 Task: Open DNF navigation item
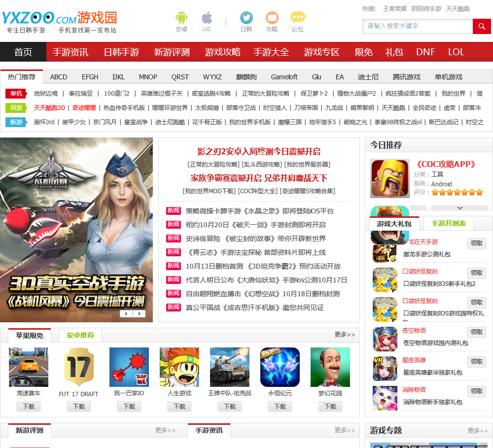425,52
